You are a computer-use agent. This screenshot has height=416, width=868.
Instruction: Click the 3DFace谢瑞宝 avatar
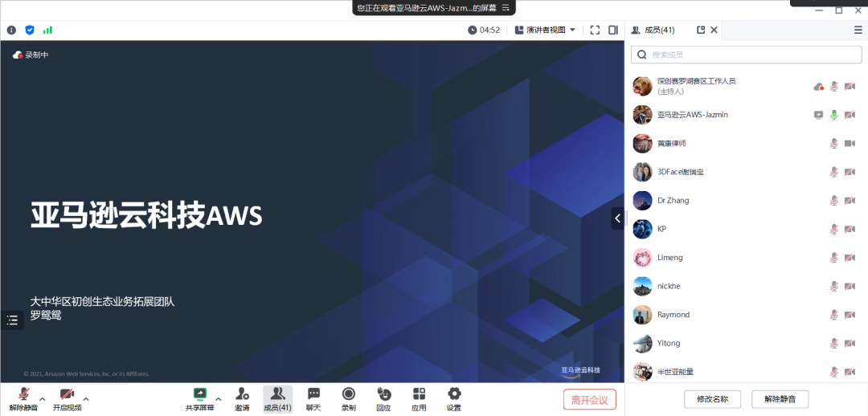[x=642, y=172]
